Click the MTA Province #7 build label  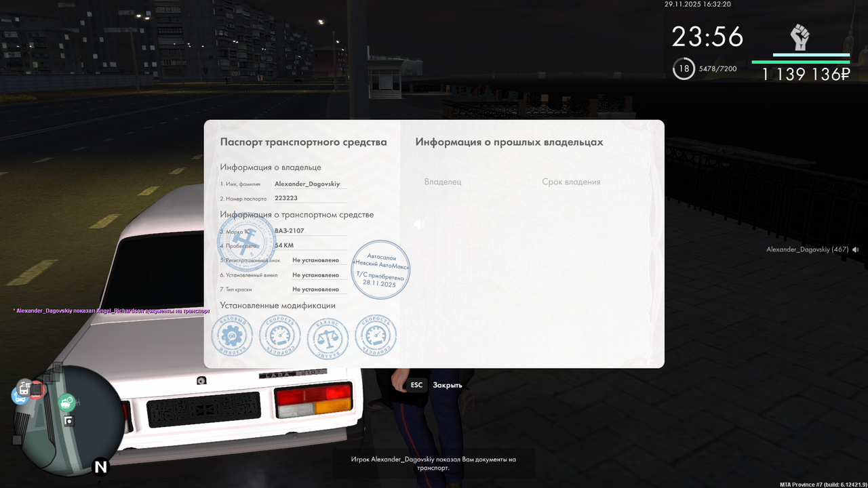tap(823, 484)
